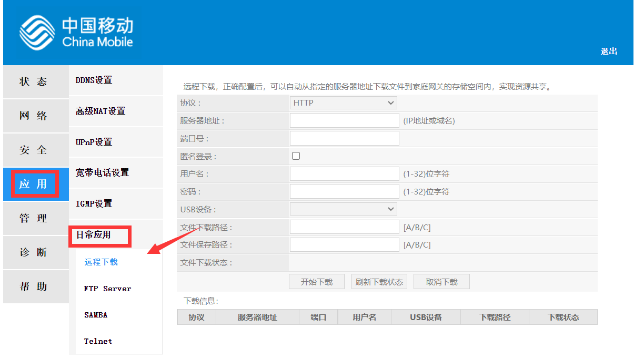Click the 端口 column header
The height and width of the screenshot is (359, 644).
point(318,317)
